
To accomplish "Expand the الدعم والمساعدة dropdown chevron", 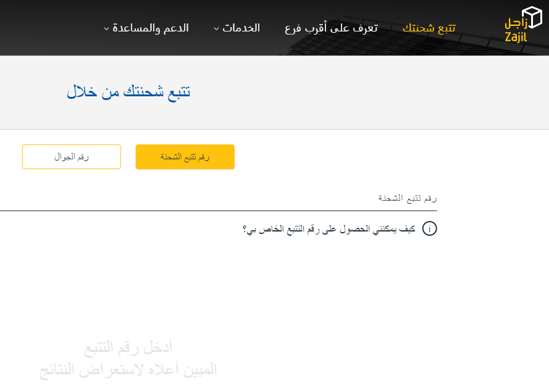I will pyautogui.click(x=106, y=28).
